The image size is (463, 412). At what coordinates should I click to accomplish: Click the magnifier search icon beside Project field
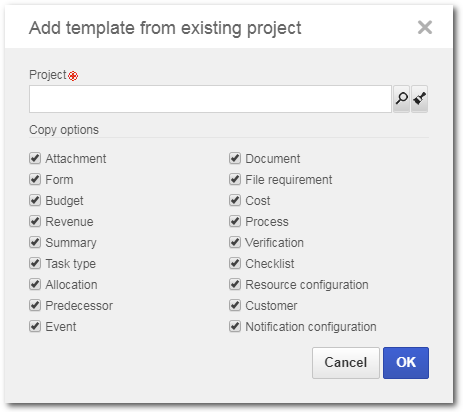tap(401, 99)
